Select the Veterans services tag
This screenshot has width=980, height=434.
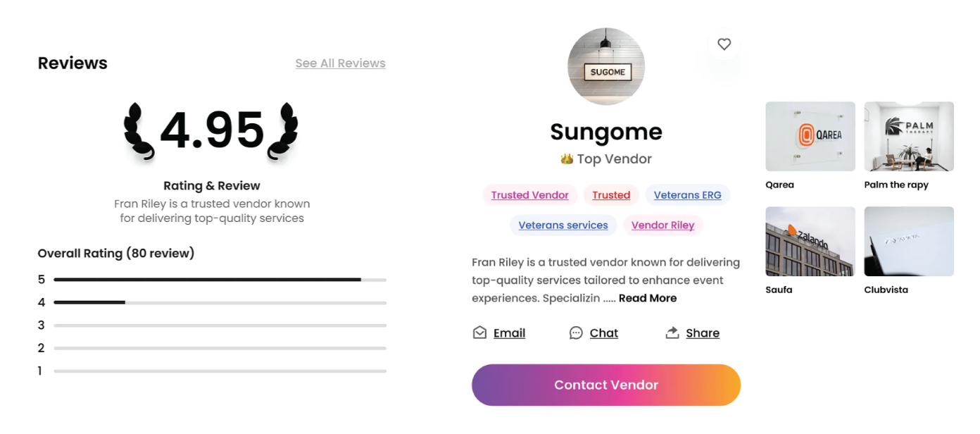coord(563,225)
